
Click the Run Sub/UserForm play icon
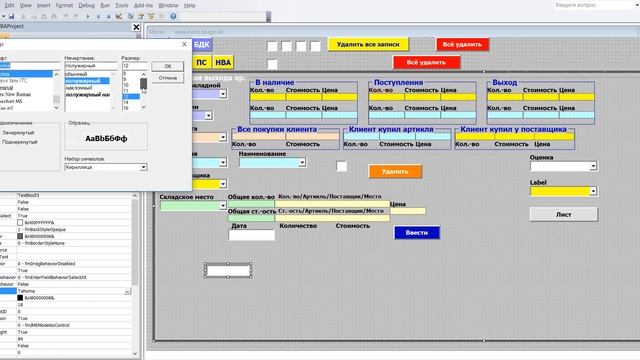click(x=88, y=16)
